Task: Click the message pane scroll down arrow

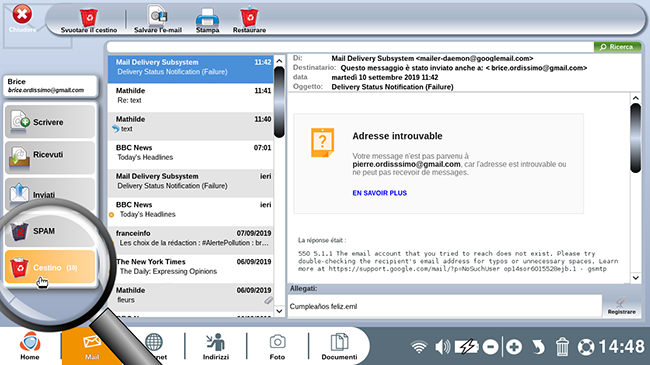Action: (x=635, y=277)
